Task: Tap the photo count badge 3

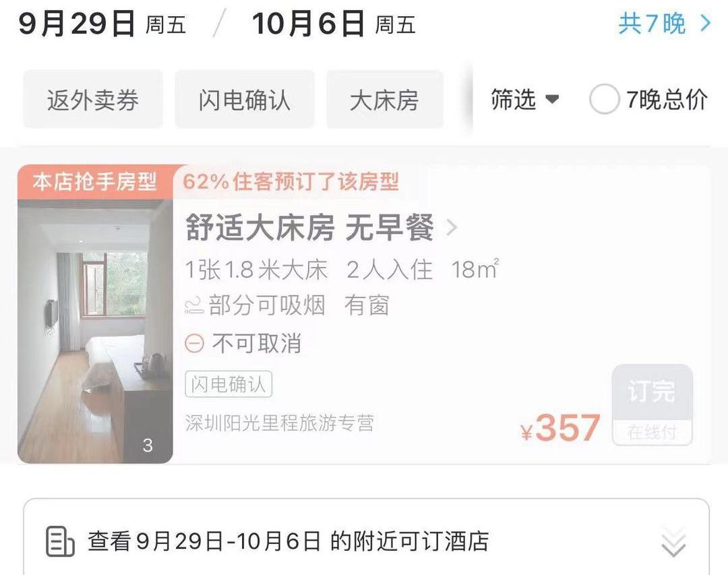Action: [148, 446]
